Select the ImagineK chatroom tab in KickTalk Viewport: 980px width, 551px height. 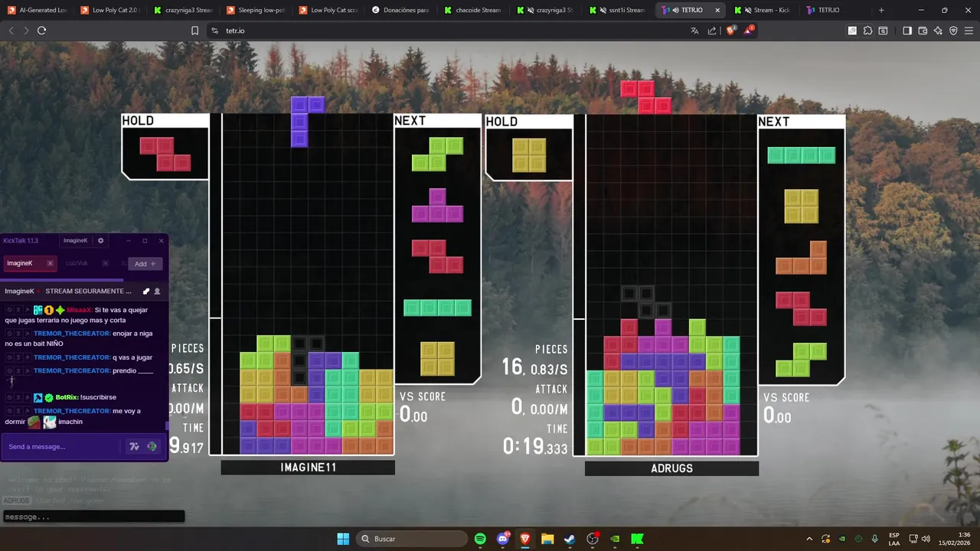click(x=30, y=263)
